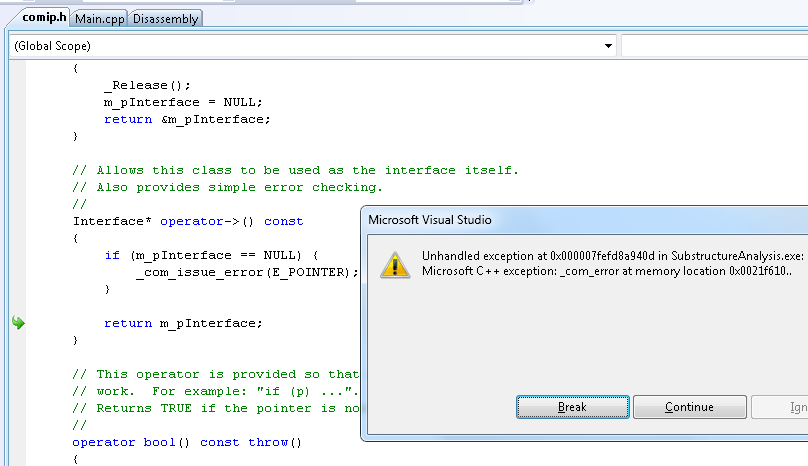Click comment 'work. For example: "if (p)"'

pos(215,391)
